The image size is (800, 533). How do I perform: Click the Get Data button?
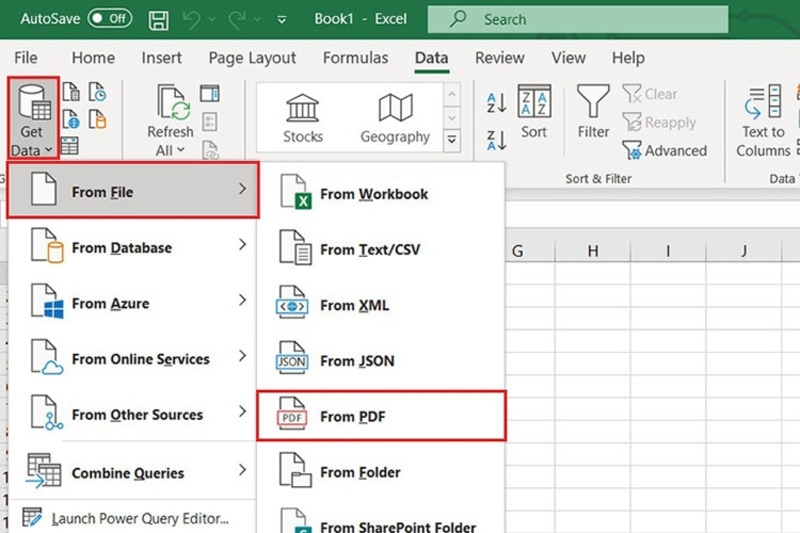[x=33, y=119]
